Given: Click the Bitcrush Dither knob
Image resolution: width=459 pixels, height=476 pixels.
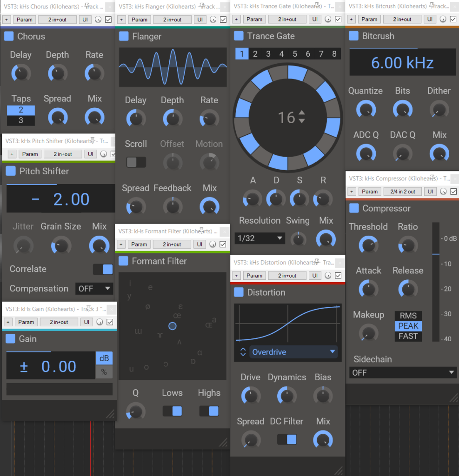Looking at the screenshot, I should (x=439, y=110).
